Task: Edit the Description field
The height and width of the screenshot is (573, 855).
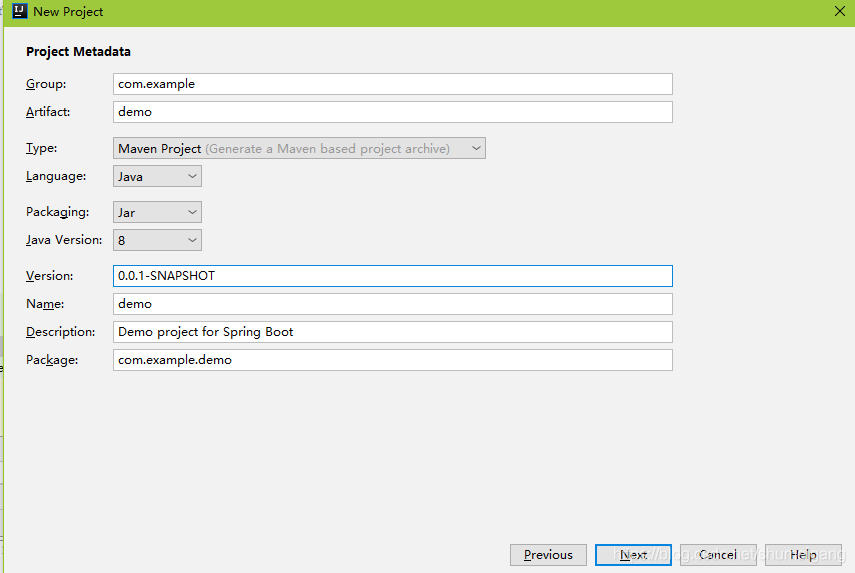Action: point(393,332)
